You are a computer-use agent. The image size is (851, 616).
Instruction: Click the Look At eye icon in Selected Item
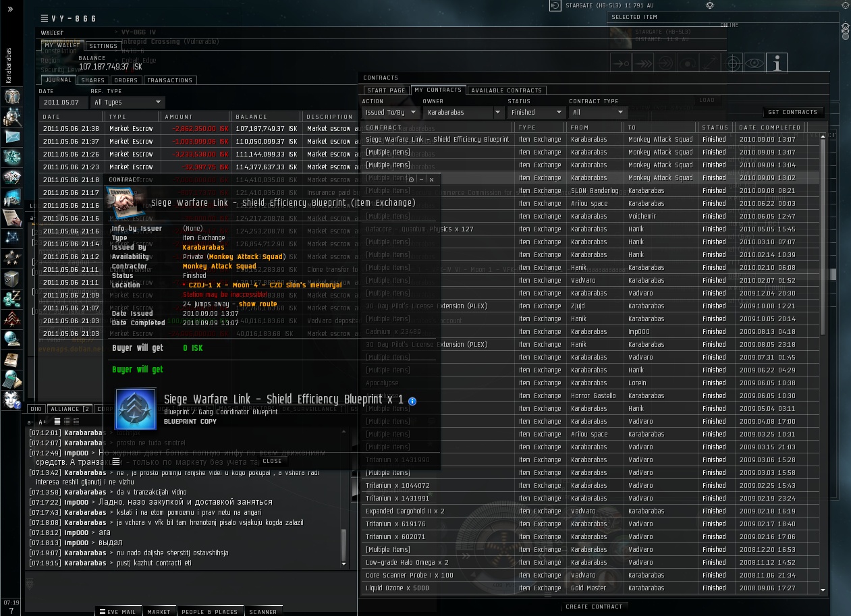(x=754, y=63)
